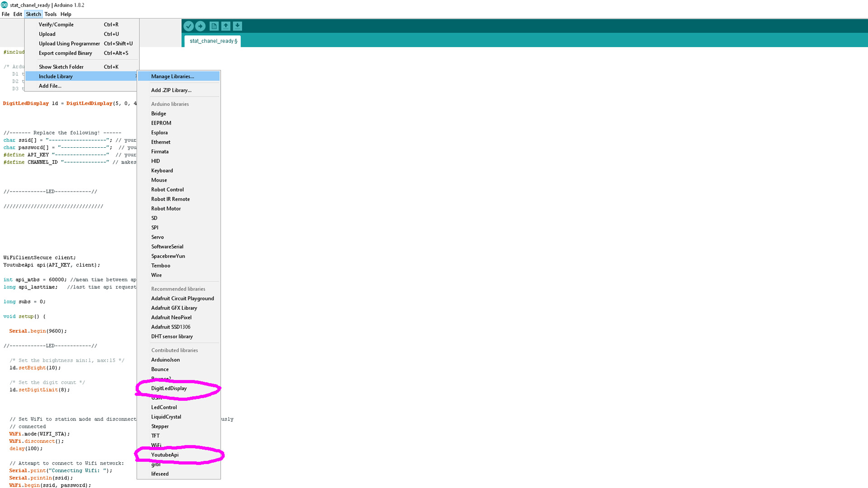Open Manage Libraries dialog
Viewport: 868px width, 488px height.
pos(172,75)
